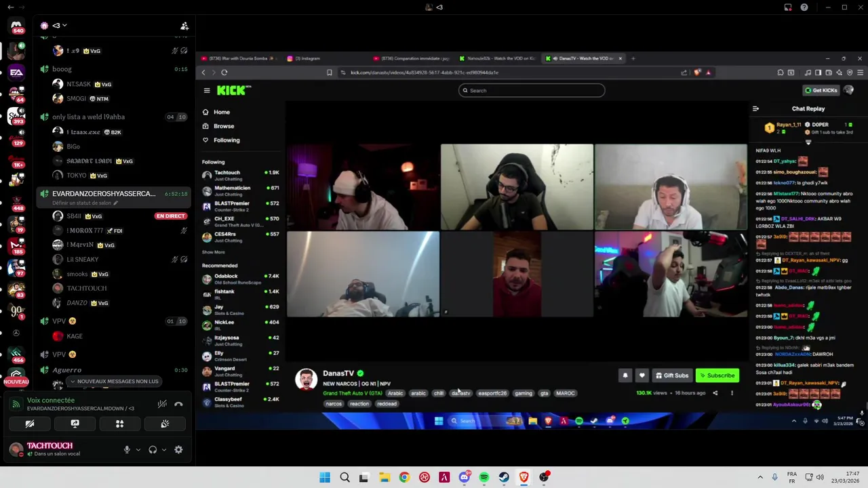Reload the browser page
Screen dimensions: 868x488
[224, 73]
